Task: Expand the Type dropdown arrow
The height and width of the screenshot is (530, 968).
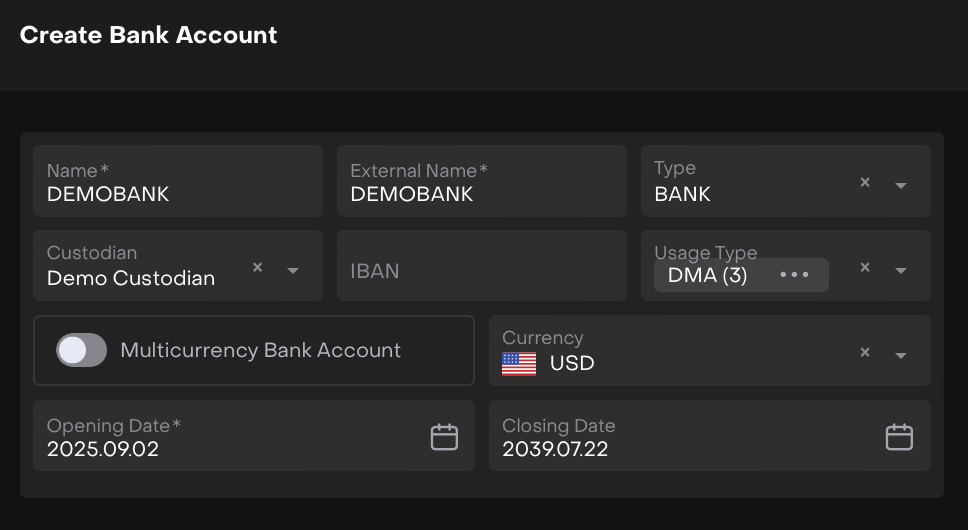Action: 900,185
